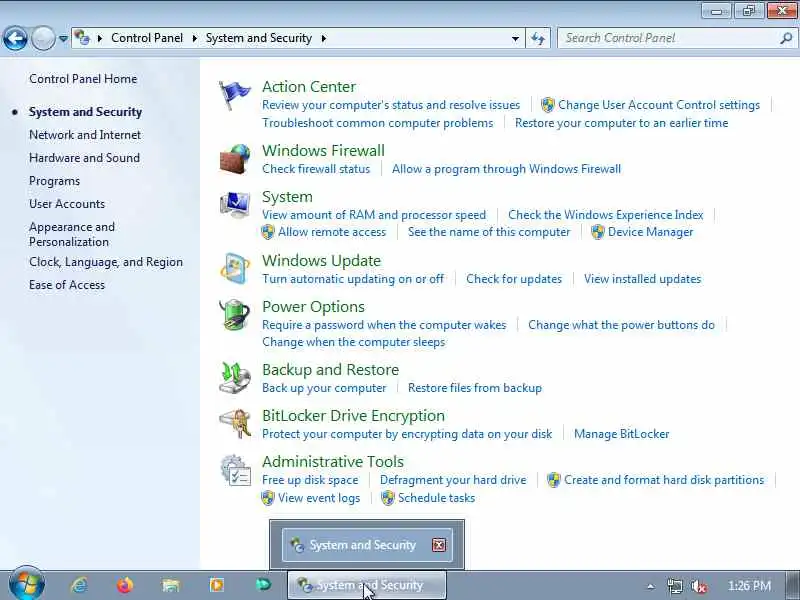The width and height of the screenshot is (800, 600).
Task: Open the Windows Update icon
Action: coord(235,268)
